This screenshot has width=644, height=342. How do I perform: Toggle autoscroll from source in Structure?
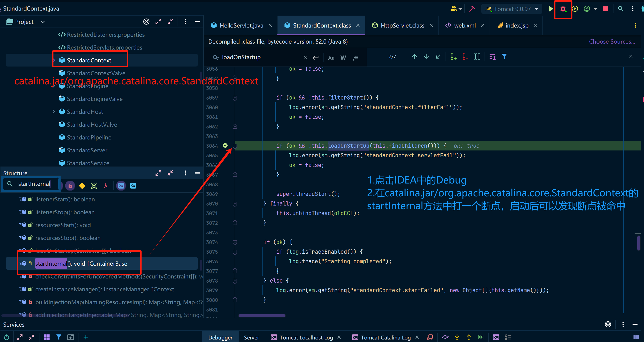point(133,186)
